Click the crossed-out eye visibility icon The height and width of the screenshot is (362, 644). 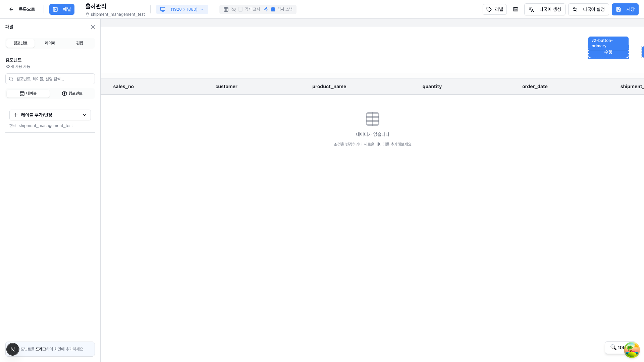234,9
